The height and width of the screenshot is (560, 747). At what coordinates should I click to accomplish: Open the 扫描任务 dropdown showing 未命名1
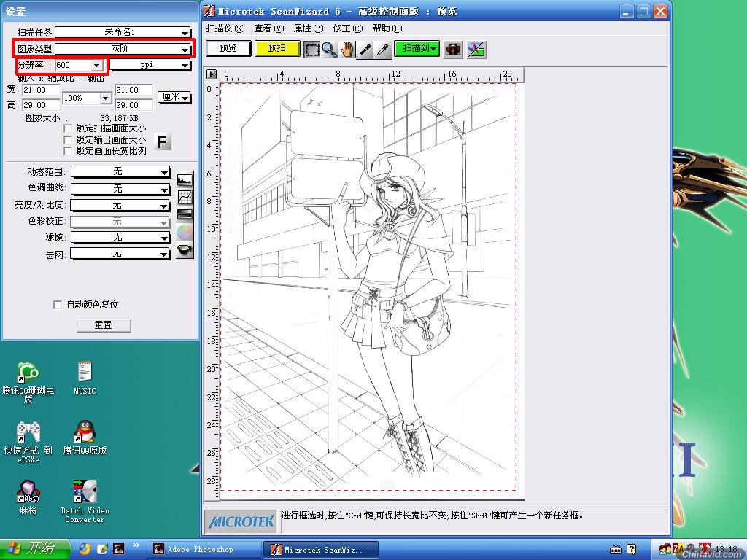pos(123,32)
